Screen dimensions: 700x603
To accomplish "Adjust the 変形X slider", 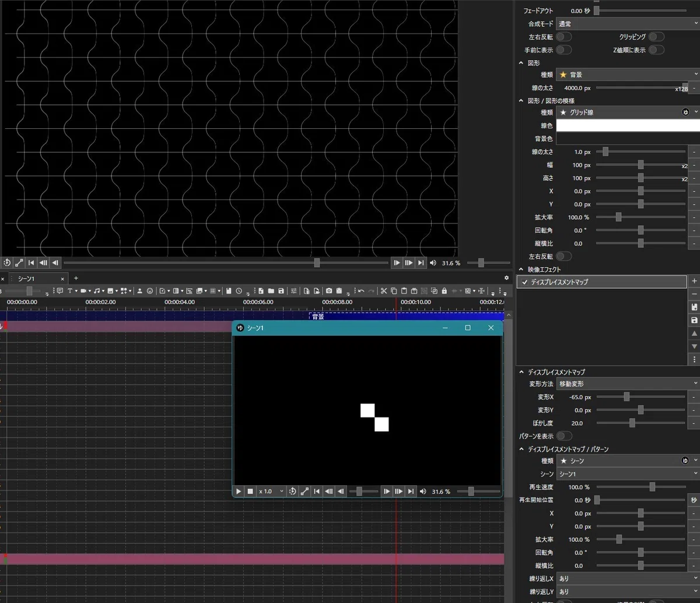I will point(640,397).
